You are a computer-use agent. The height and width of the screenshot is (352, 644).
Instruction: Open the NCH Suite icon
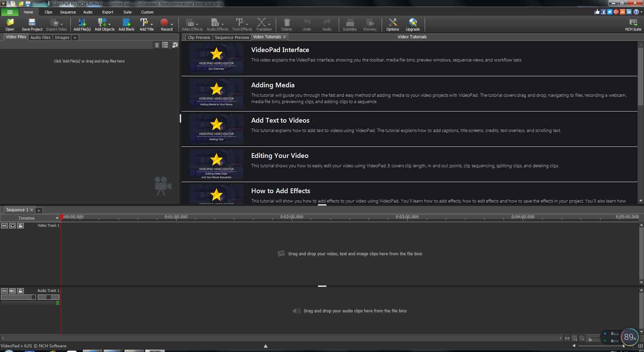pyautogui.click(x=633, y=24)
